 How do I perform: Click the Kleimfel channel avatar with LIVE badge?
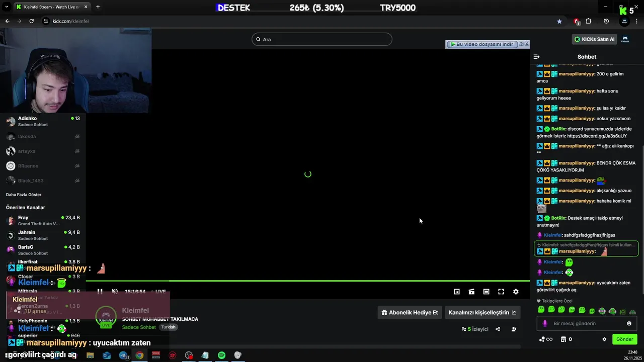pos(106,317)
